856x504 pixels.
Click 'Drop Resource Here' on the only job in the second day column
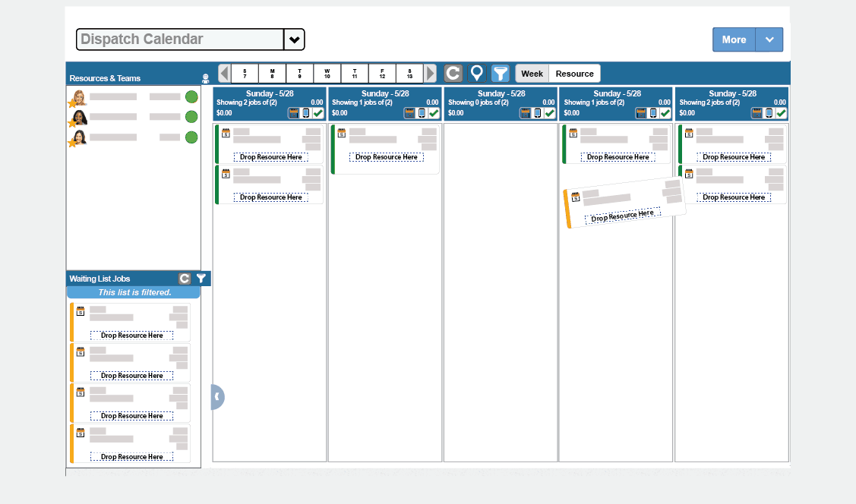[x=387, y=157]
